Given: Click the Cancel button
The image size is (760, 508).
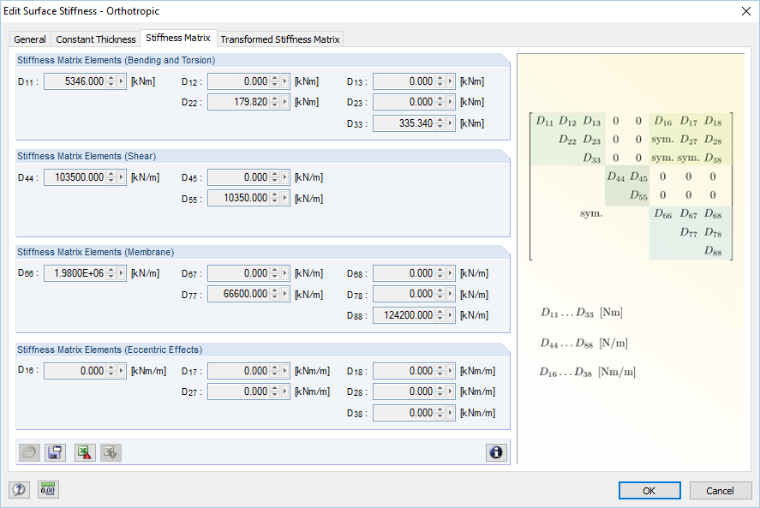Looking at the screenshot, I should coord(720,491).
